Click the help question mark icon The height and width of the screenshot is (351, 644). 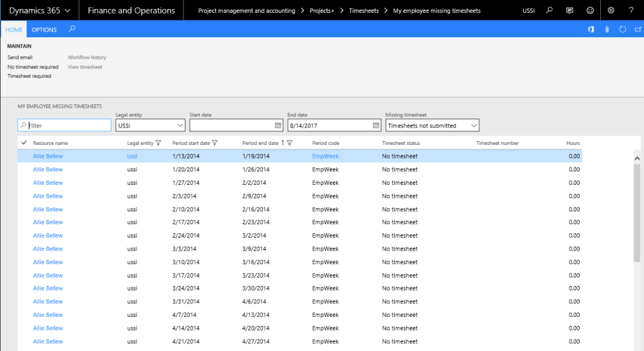tap(631, 10)
